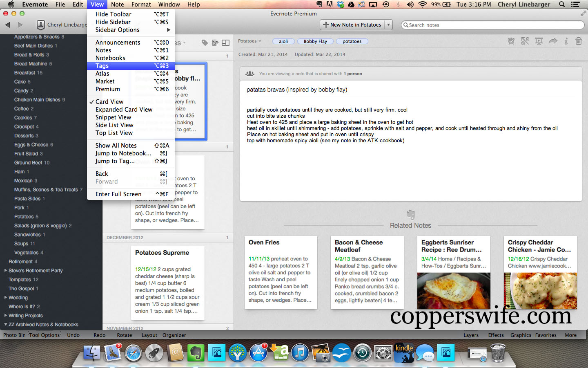Toggle Enter Full Screen
Viewport: 588px width, 368px height.
(x=131, y=194)
